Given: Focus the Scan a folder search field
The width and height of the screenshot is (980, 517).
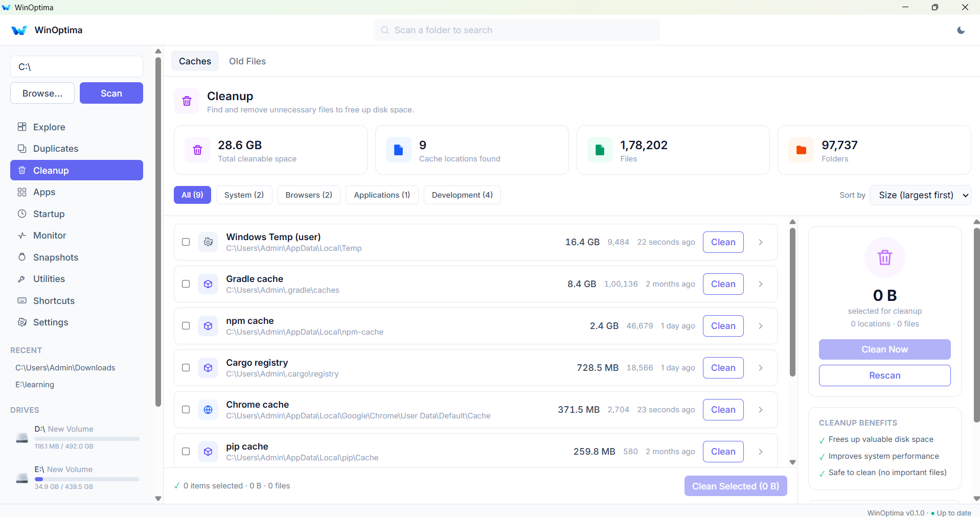Looking at the screenshot, I should point(516,30).
